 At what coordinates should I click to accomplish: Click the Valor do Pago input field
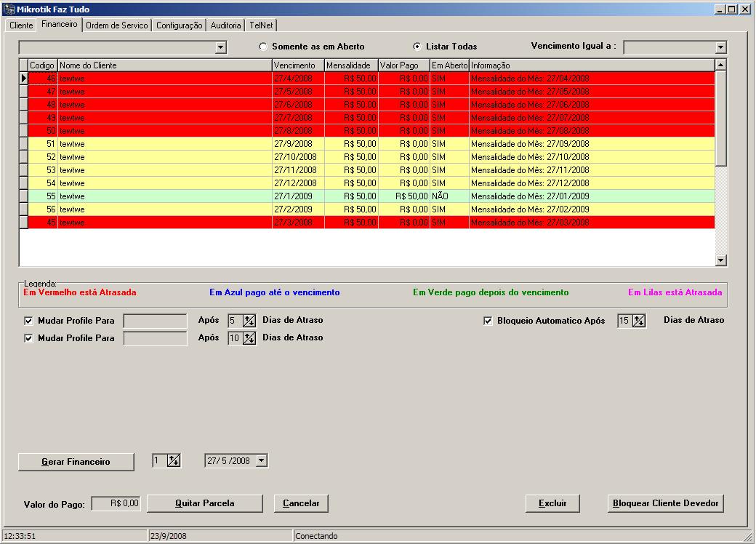116,503
